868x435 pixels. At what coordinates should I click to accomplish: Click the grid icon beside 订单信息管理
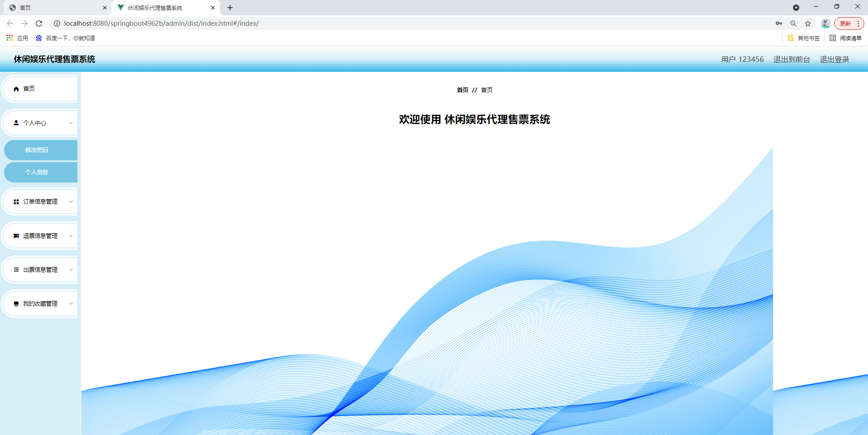(16, 201)
